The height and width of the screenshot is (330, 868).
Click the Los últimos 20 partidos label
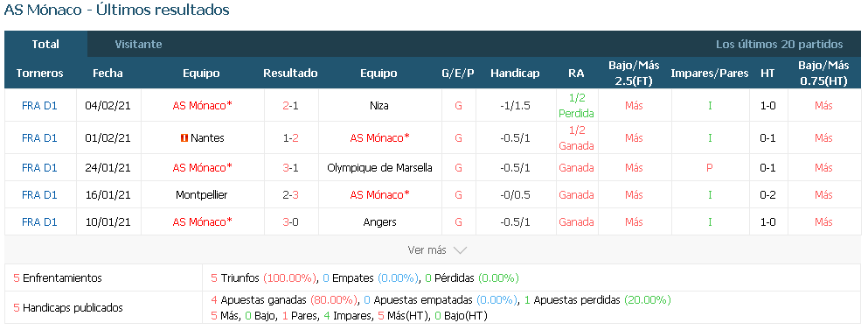779,45
